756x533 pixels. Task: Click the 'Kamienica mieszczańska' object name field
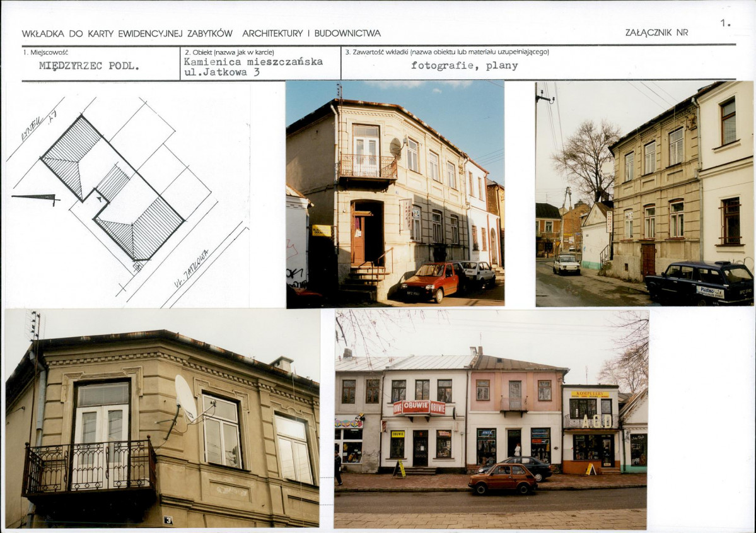pyautogui.click(x=253, y=62)
